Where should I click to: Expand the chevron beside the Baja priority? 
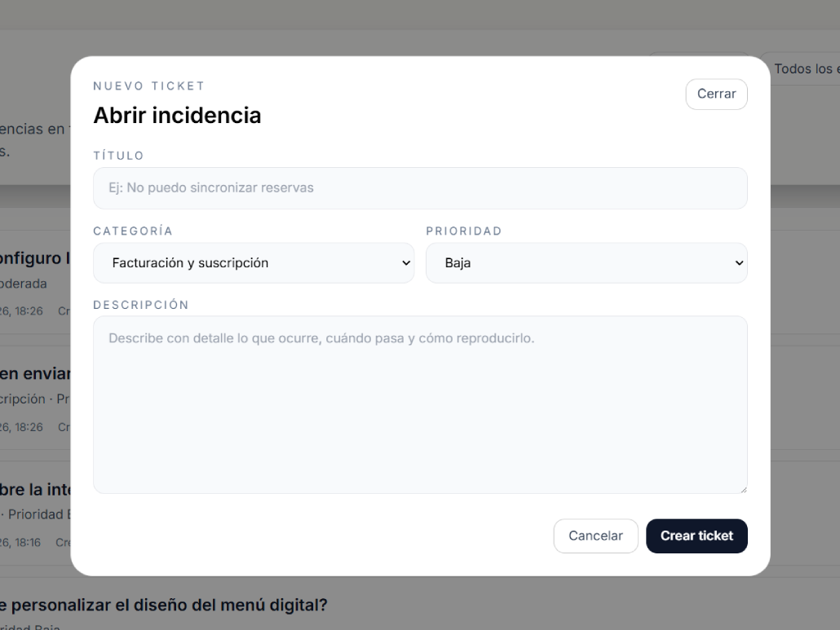point(738,262)
